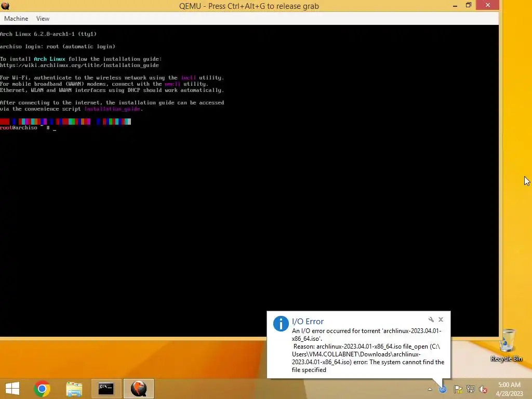Close the QEMU window

point(487,5)
